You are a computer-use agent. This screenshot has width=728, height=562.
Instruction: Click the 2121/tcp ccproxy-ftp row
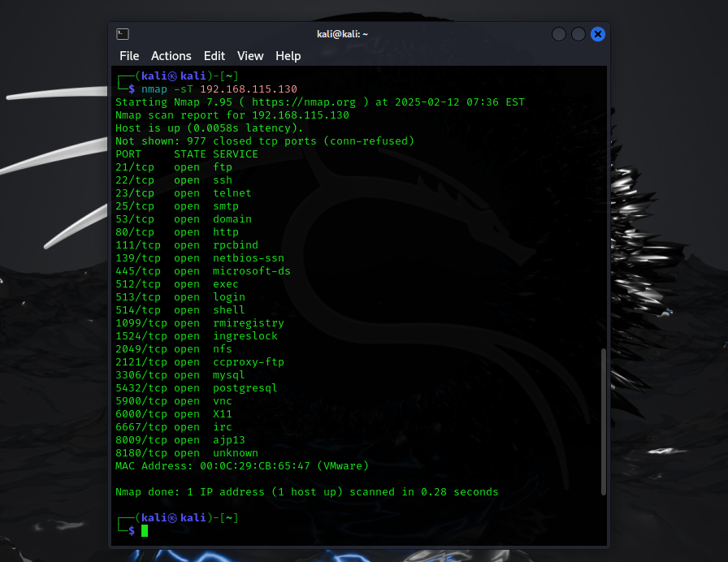200,362
